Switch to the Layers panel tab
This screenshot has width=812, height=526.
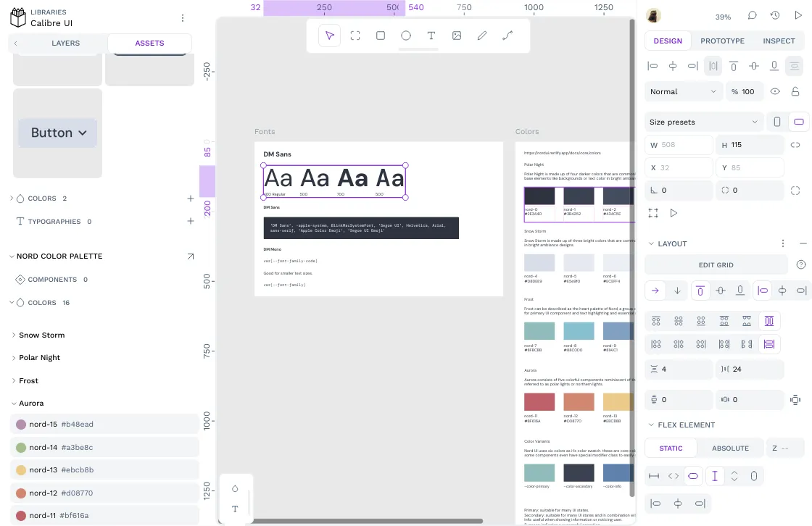[65, 43]
